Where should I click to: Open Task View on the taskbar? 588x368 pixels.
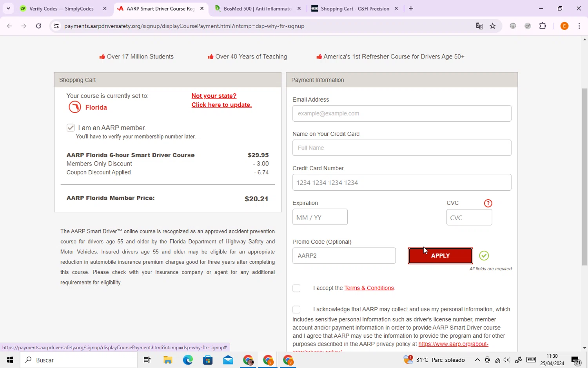pyautogui.click(x=147, y=360)
